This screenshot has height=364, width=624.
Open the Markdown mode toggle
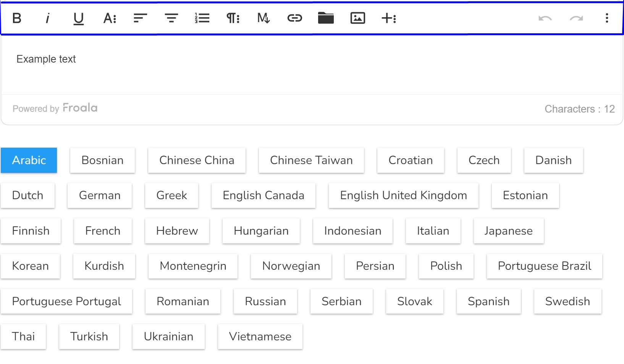[x=263, y=18]
